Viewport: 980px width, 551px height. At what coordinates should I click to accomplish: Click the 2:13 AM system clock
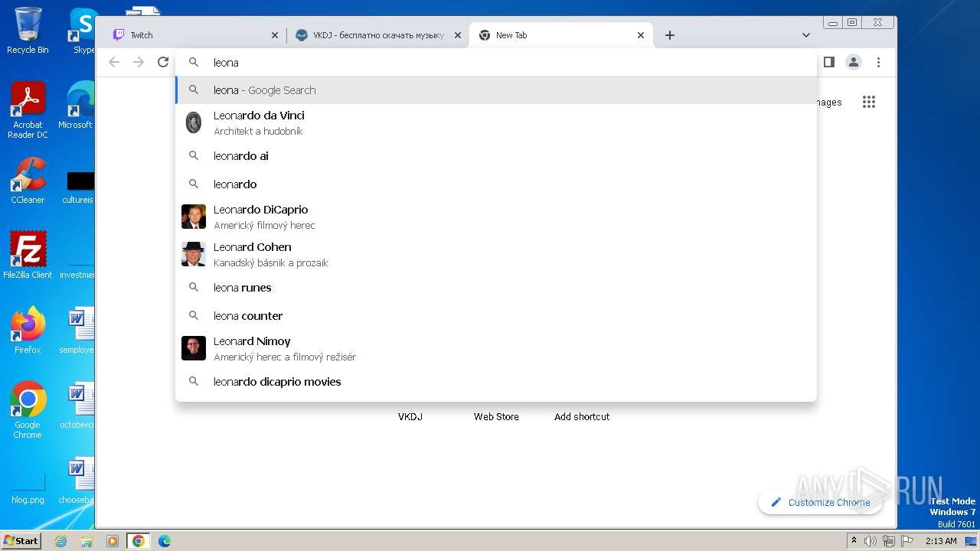tap(941, 541)
